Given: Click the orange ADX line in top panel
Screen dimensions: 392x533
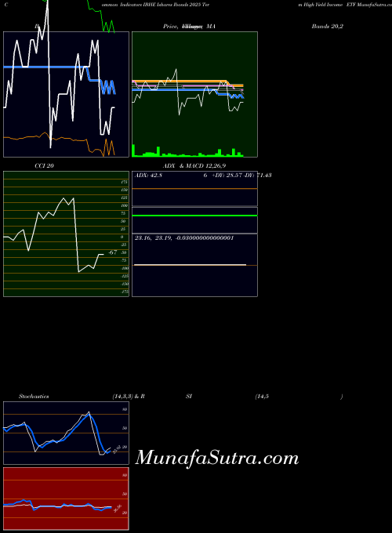Looking at the screenshot, I should (x=194, y=188).
